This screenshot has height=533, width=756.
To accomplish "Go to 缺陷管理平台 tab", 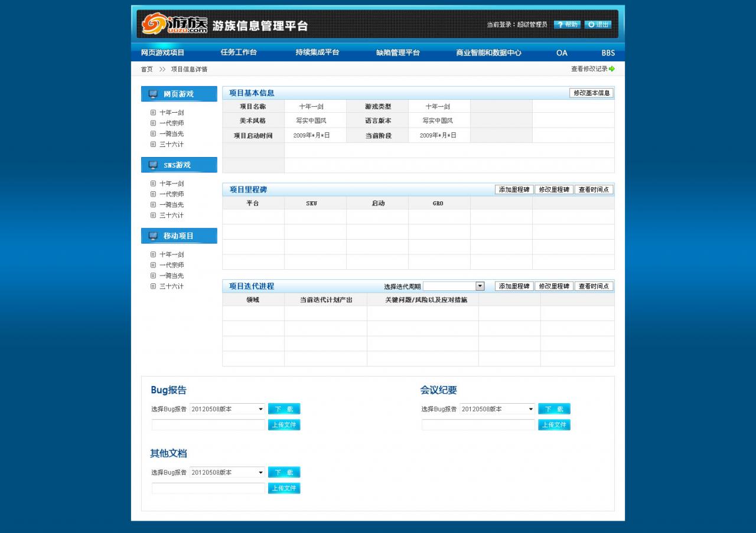I will [397, 53].
